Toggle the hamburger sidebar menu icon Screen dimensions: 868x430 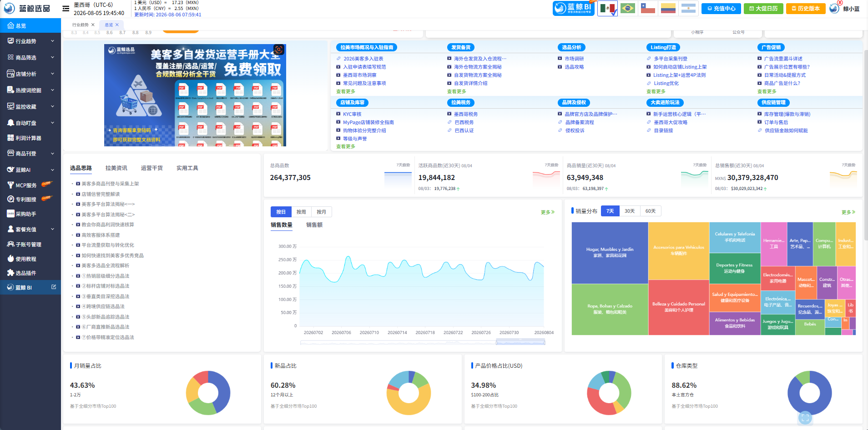[66, 8]
